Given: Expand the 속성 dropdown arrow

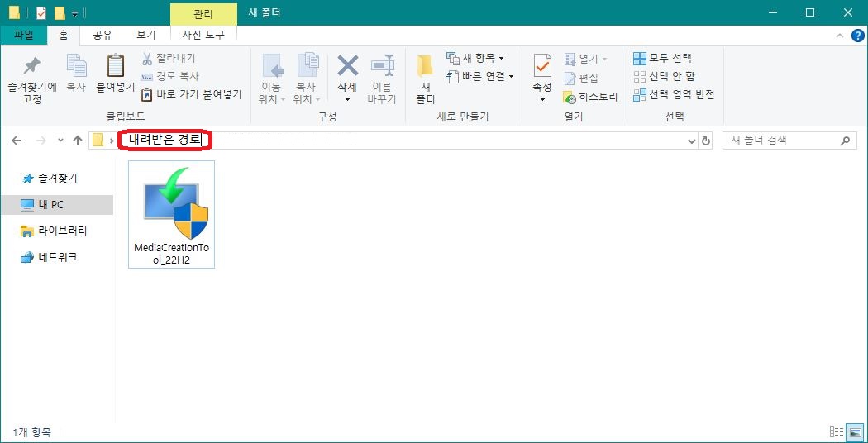Looking at the screenshot, I should click(x=542, y=100).
